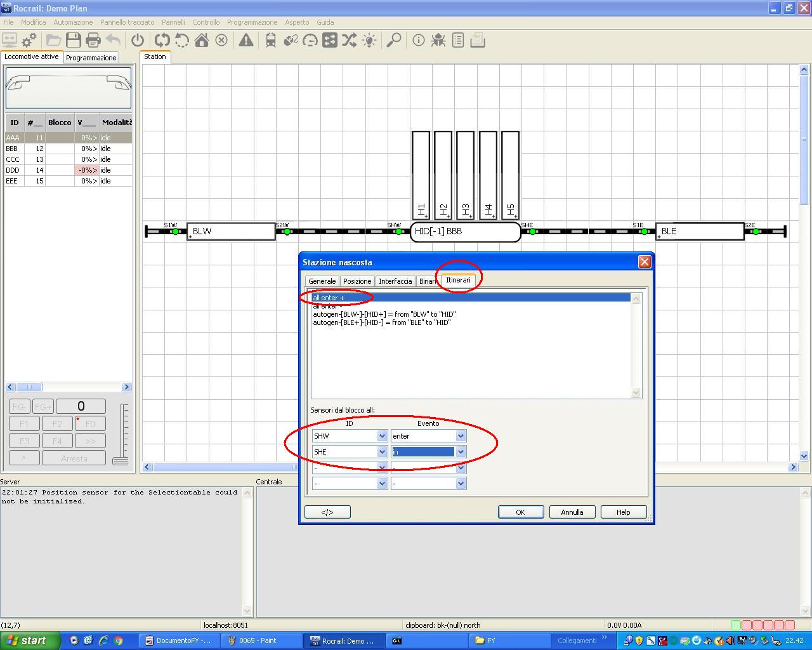Image resolution: width=812 pixels, height=650 pixels.
Task: Click the information circle icon
Action: 419,41
